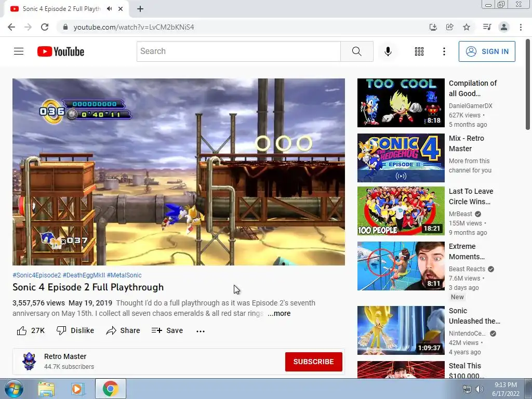Click DanielGamerDX channel name
Viewport: 532px width, 399px height.
pos(471,106)
